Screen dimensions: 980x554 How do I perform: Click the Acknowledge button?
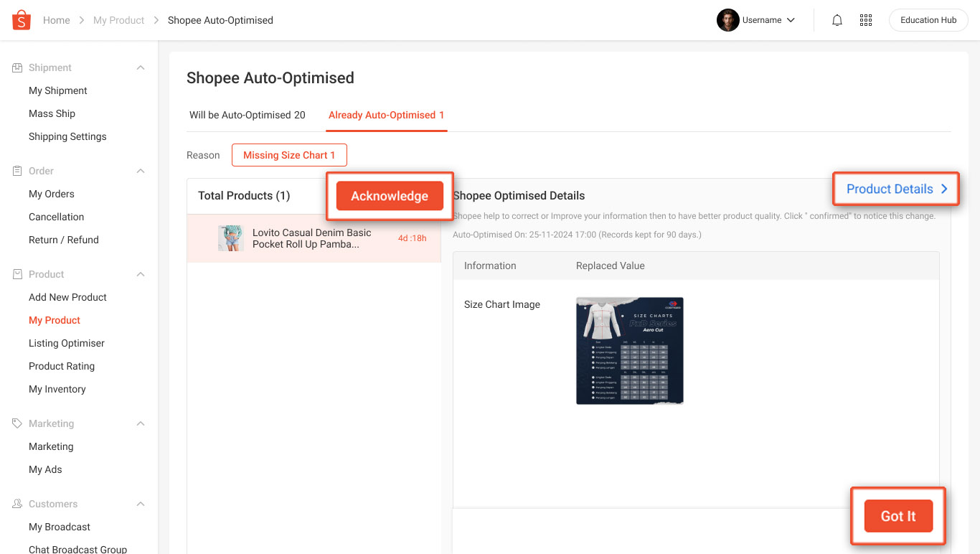point(390,196)
